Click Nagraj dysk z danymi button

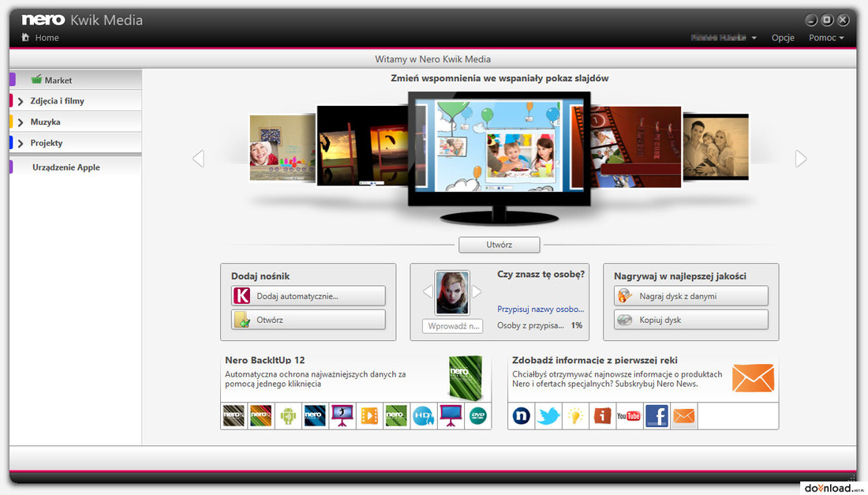(x=691, y=296)
